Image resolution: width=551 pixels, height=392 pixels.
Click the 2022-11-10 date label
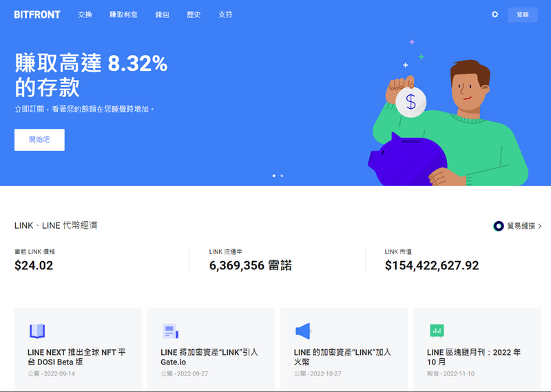(x=459, y=373)
